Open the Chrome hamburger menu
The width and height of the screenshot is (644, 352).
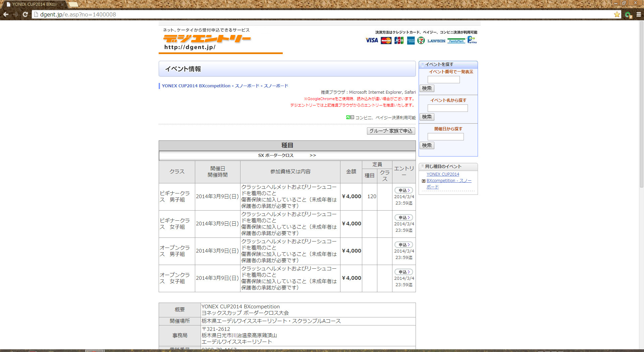point(639,14)
